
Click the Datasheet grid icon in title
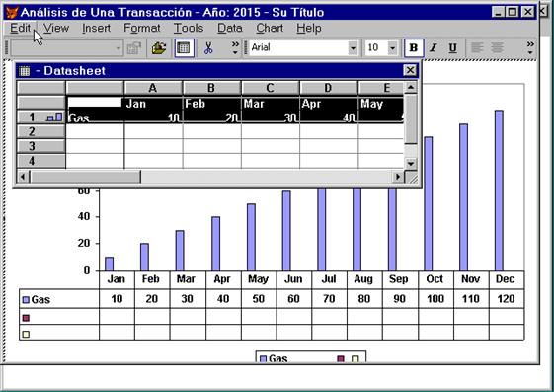click(25, 71)
